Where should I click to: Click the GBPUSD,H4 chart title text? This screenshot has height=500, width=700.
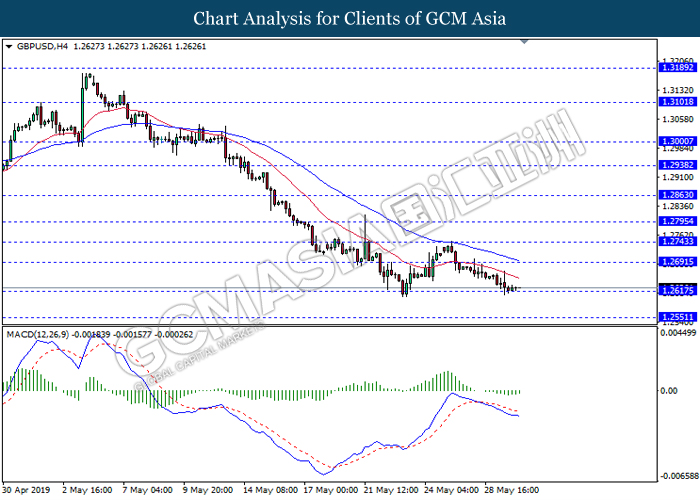42,46
